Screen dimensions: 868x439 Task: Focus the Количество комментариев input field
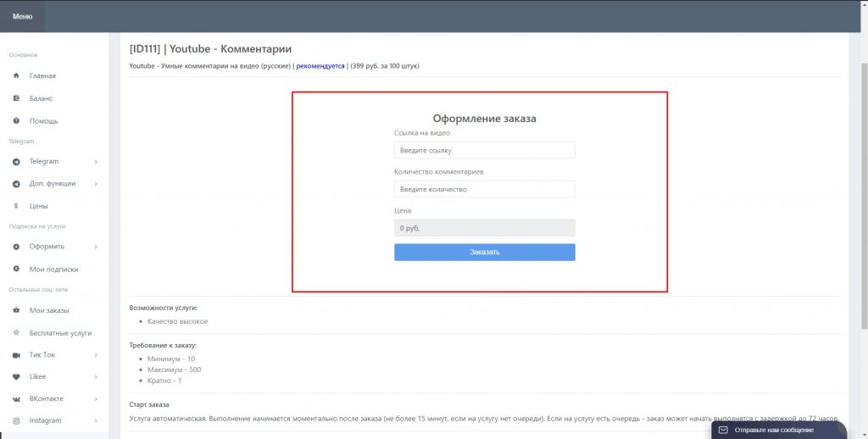coord(484,189)
